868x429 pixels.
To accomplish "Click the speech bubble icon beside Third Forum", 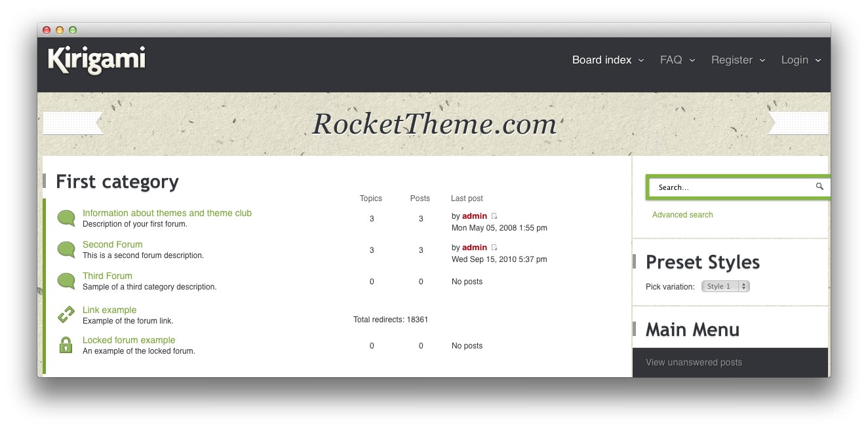I will (x=66, y=281).
